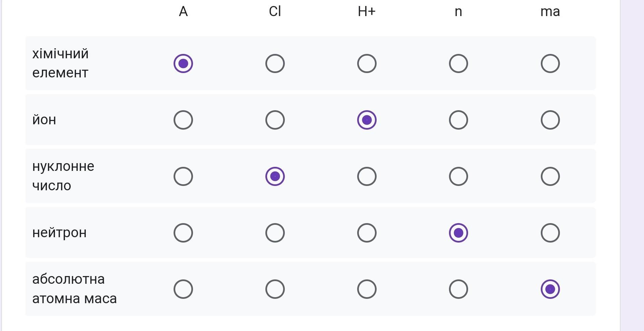The width and height of the screenshot is (644, 331).
Task: Select A for нуклонне число row
Action: pyautogui.click(x=183, y=176)
